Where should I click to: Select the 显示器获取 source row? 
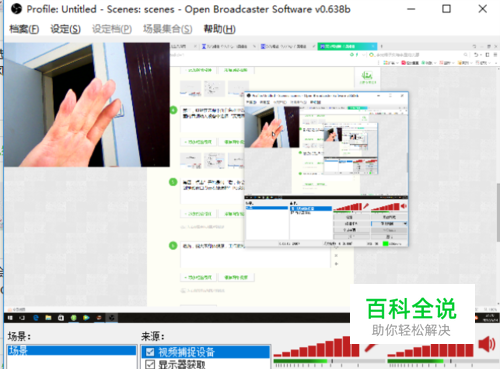206,364
